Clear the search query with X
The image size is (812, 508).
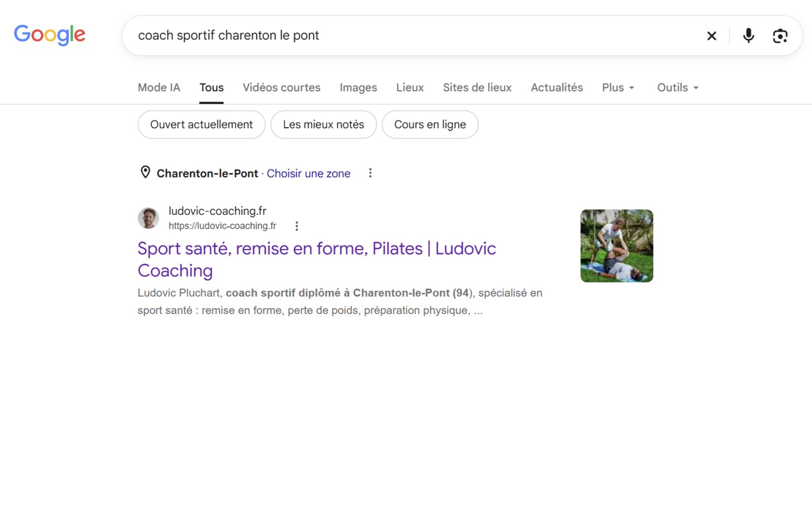(x=712, y=36)
